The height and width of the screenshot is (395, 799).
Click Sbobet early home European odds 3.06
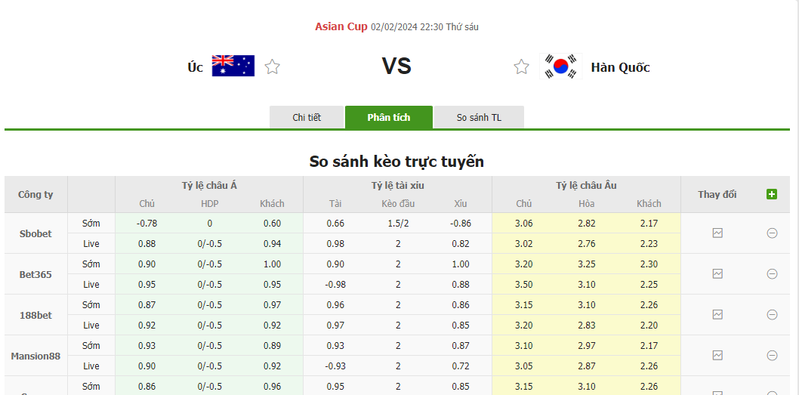pos(524,223)
